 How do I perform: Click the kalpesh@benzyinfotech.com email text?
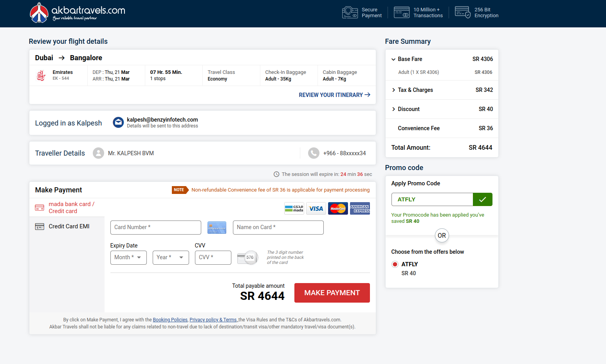coord(162,120)
